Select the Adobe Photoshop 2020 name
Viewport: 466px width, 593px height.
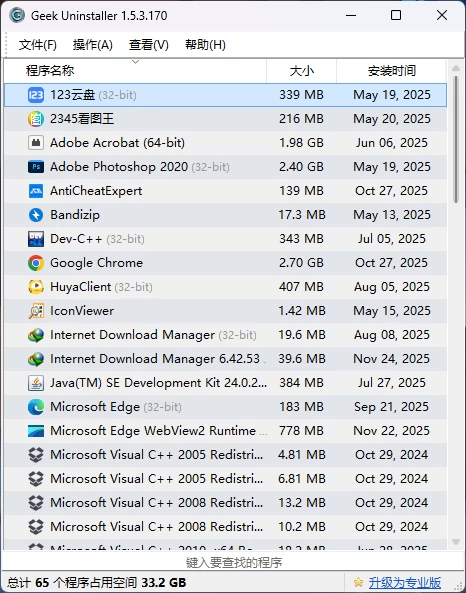119,167
